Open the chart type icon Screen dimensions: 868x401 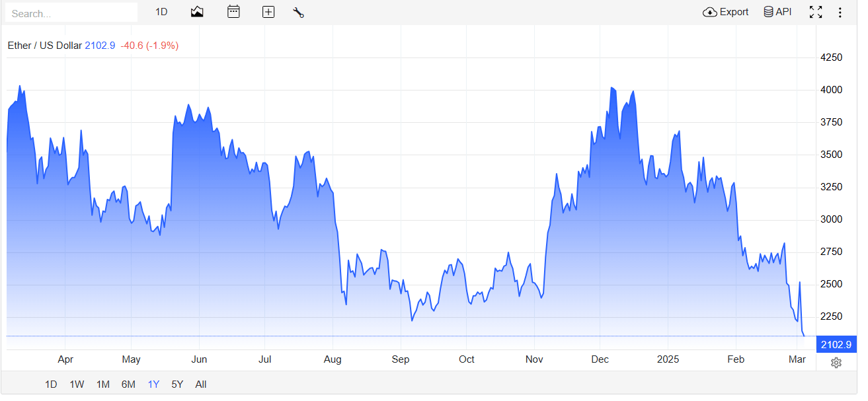[197, 12]
